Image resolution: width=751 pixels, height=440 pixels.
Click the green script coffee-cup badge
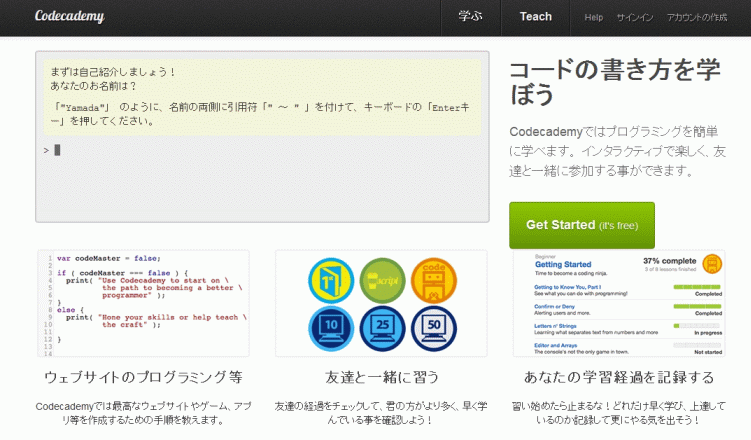[382, 281]
